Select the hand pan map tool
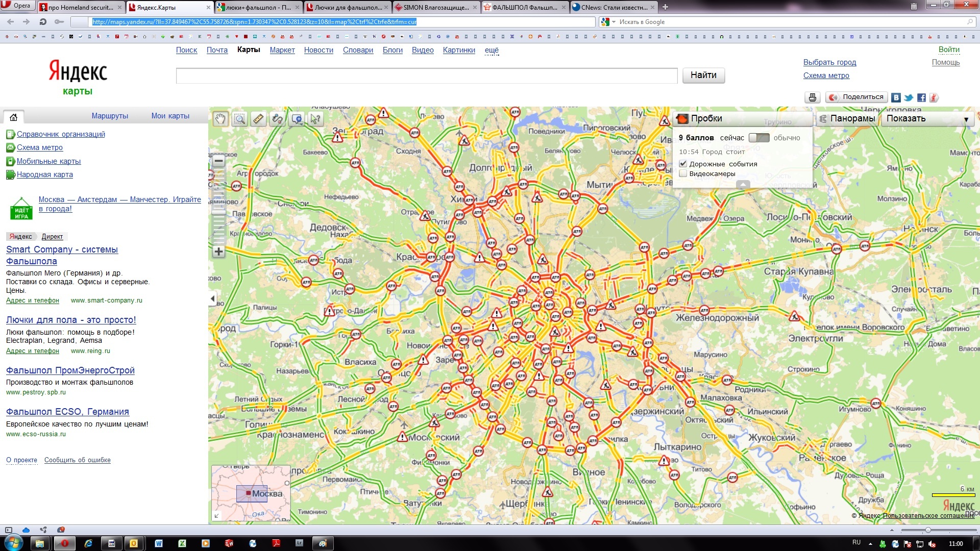The height and width of the screenshot is (551, 980). [x=220, y=119]
